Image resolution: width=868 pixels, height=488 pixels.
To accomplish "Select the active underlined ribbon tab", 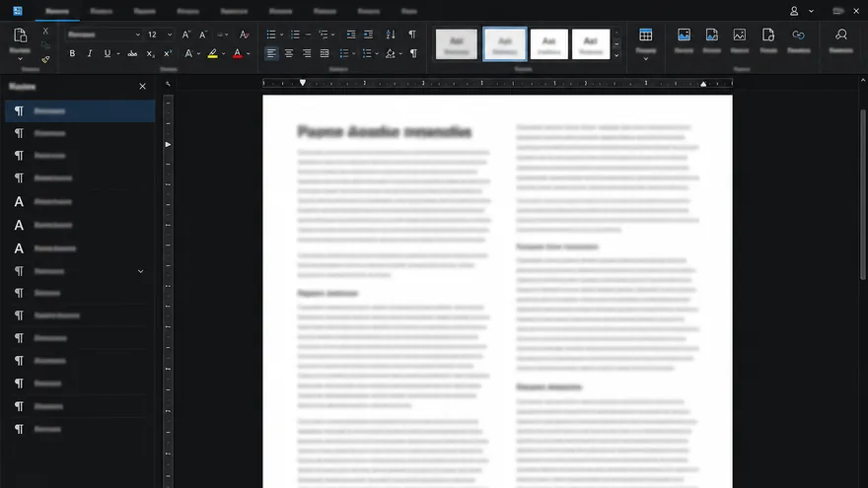I will 57,11.
